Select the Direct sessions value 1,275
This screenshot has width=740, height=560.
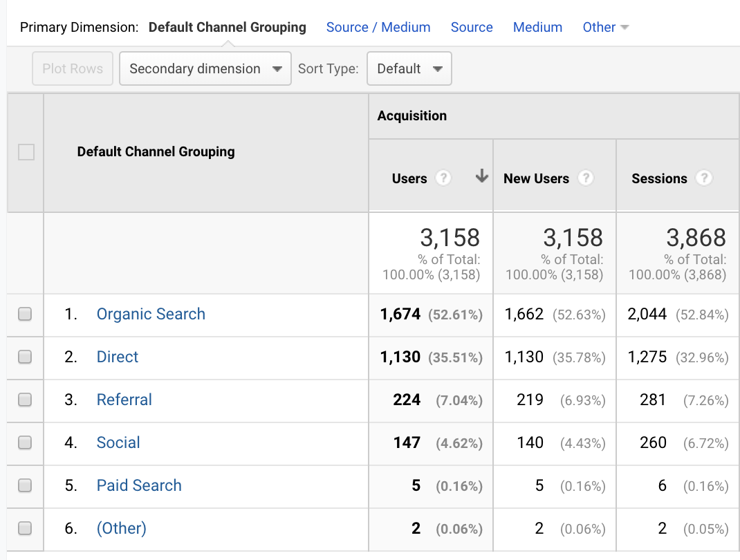coord(647,357)
